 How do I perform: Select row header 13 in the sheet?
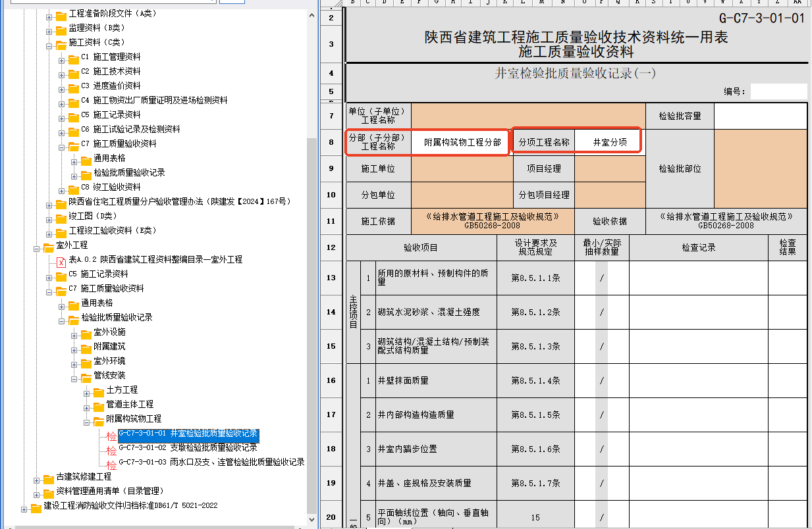coord(331,278)
